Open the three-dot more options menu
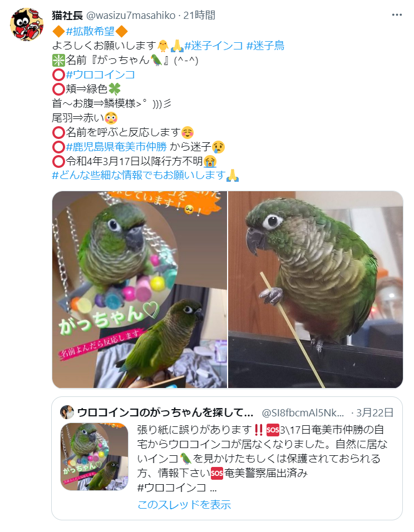 coord(397,15)
